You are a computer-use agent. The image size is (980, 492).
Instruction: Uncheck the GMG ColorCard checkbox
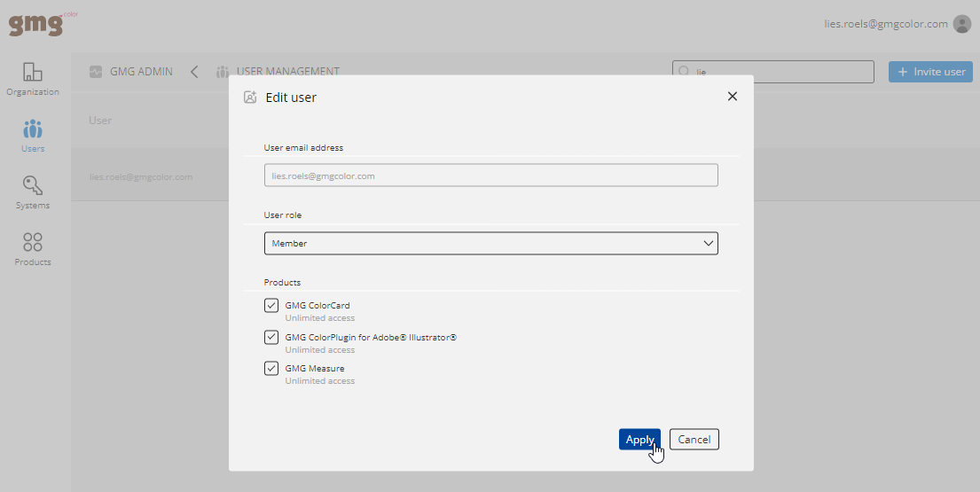[271, 305]
